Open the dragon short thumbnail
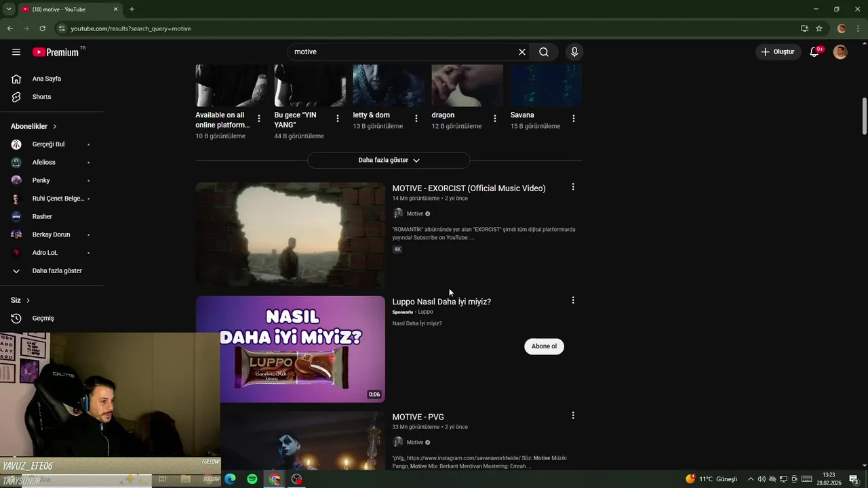868x488 pixels. pos(467,85)
